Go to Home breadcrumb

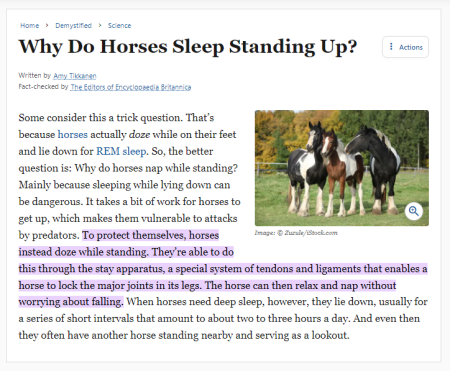tap(29, 26)
